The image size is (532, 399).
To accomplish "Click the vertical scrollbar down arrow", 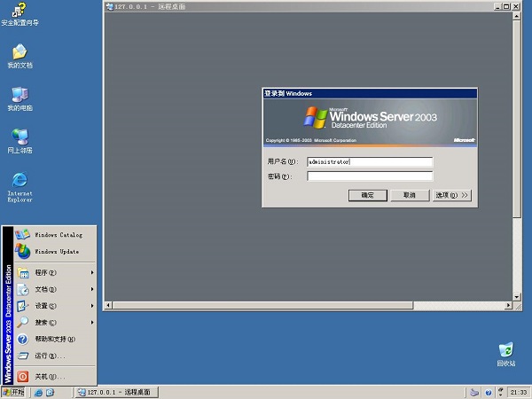I will pyautogui.click(x=516, y=297).
